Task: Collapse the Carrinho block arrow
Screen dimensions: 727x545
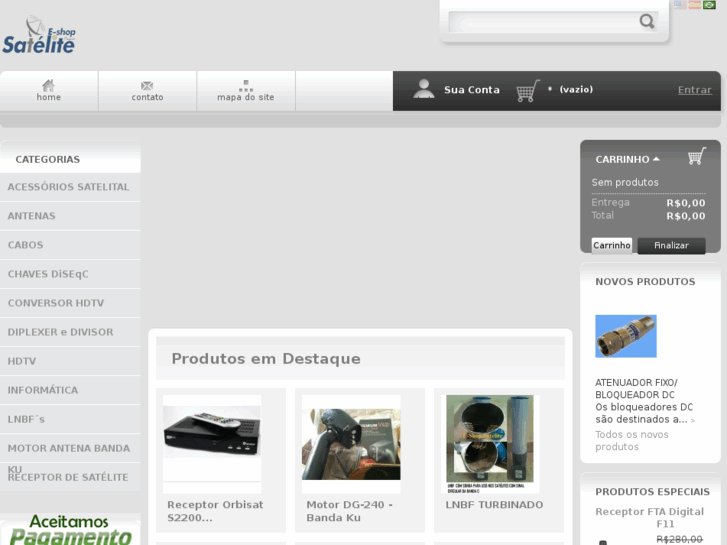Action: pyautogui.click(x=656, y=159)
